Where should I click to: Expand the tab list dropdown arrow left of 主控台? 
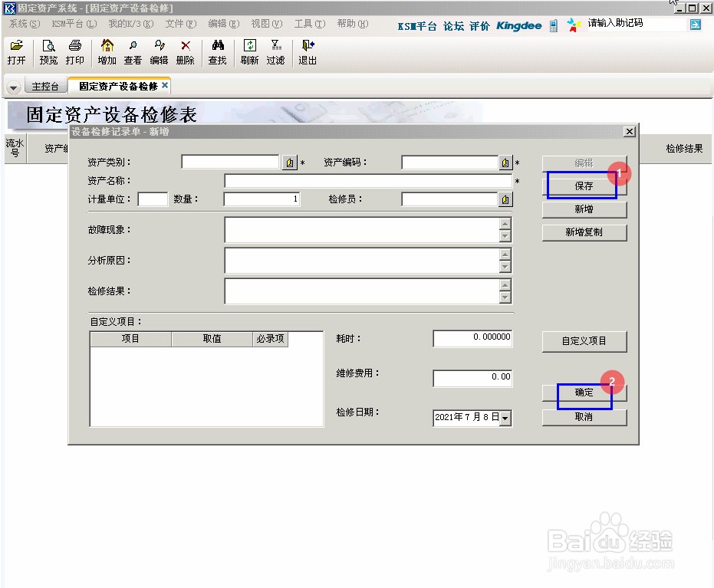pyautogui.click(x=13, y=87)
